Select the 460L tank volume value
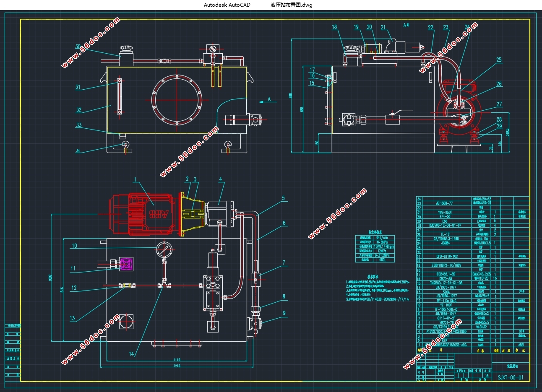This screenshot has height=392, width=542. pos(382,260)
